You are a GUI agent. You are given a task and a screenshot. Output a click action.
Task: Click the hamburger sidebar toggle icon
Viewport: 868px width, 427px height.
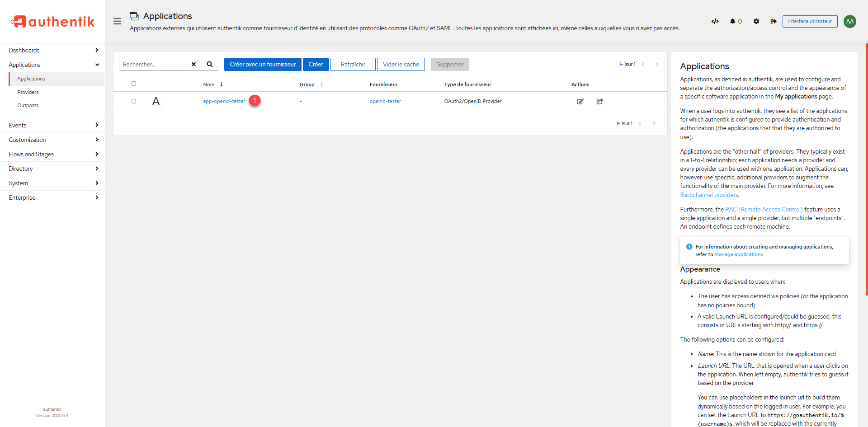pos(117,21)
